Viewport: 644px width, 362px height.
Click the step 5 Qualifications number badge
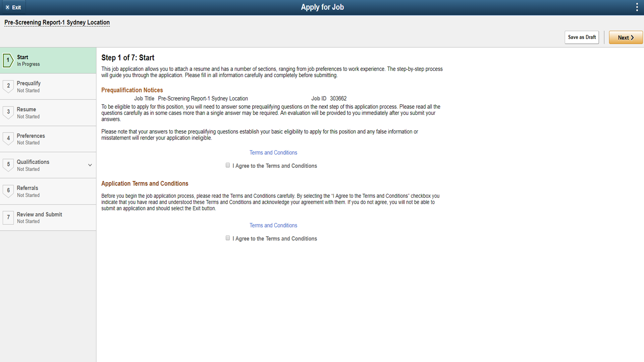point(8,164)
